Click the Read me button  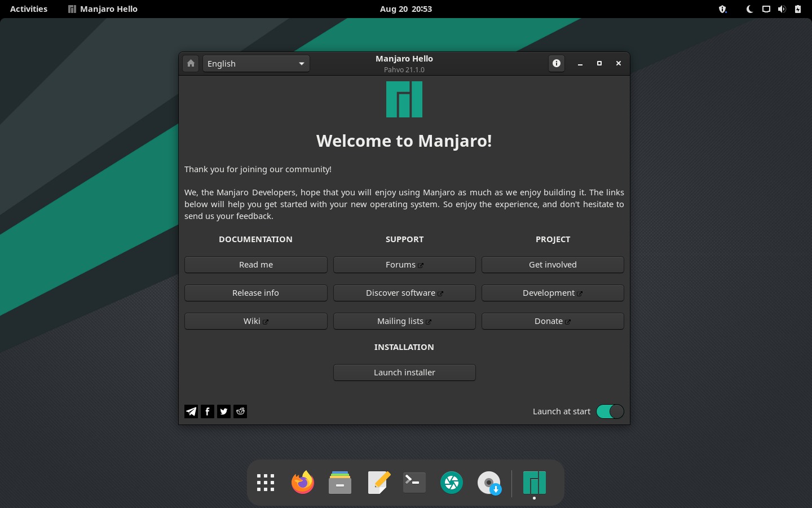tap(256, 265)
